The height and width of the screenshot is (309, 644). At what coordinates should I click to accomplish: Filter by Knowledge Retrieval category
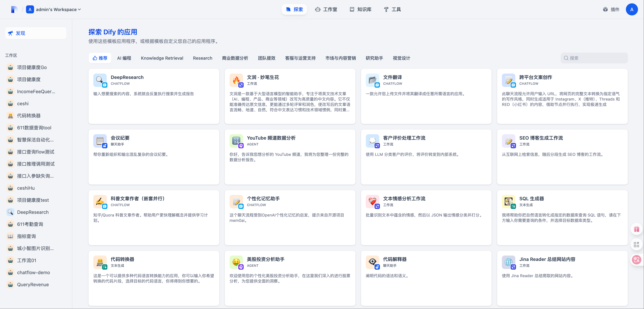tap(162, 58)
